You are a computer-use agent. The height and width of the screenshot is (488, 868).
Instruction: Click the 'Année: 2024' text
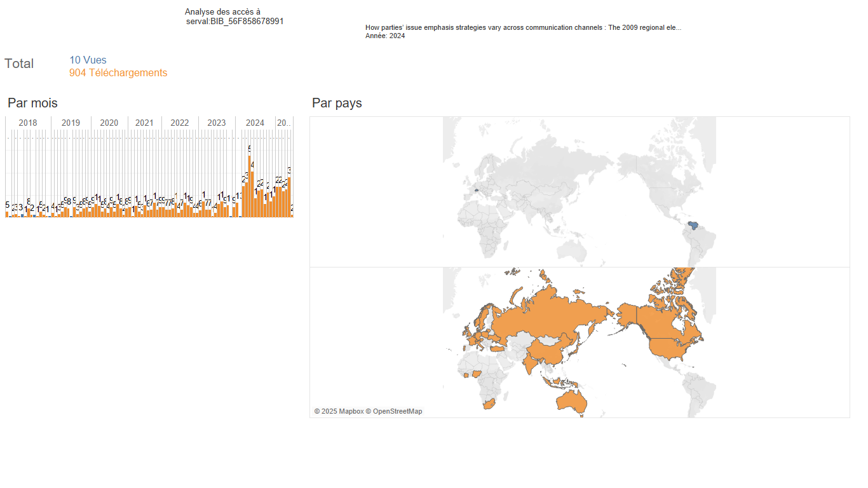click(x=385, y=36)
